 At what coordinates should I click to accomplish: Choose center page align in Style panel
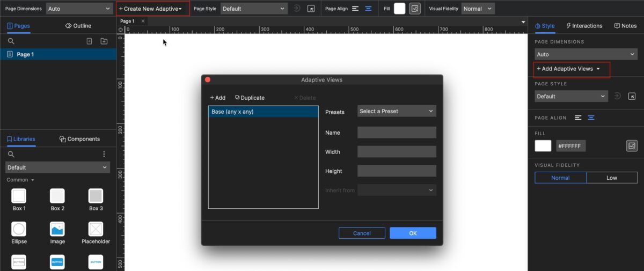(x=591, y=118)
